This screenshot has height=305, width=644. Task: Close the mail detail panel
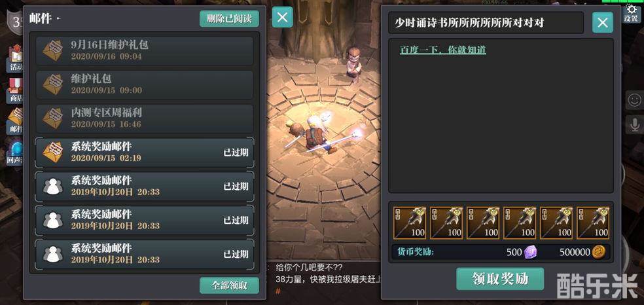pyautogui.click(x=603, y=22)
